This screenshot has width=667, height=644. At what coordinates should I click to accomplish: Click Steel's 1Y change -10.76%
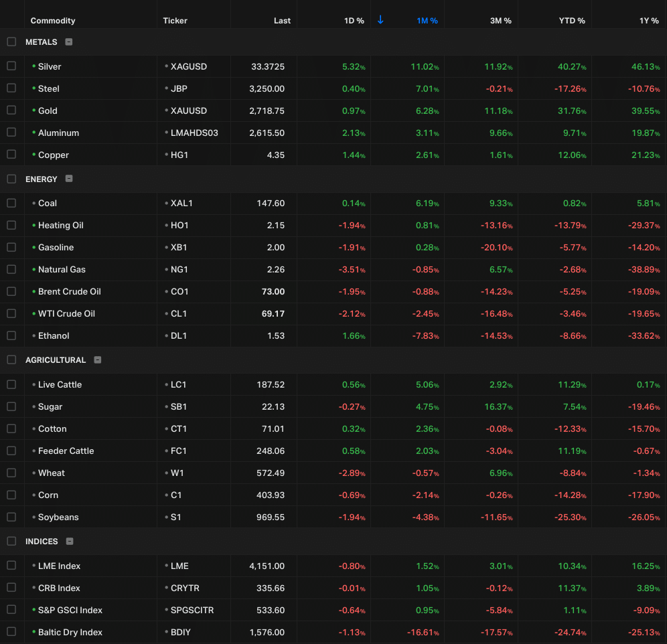[x=644, y=88]
